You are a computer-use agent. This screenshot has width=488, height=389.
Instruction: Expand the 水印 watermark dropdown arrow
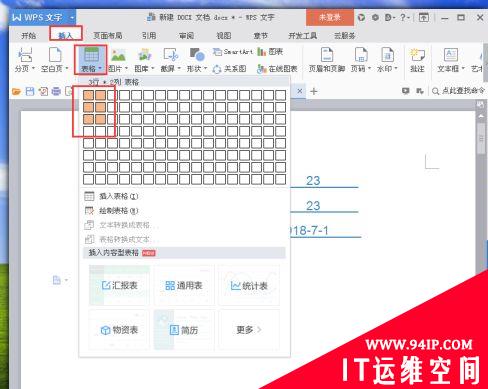pos(396,68)
